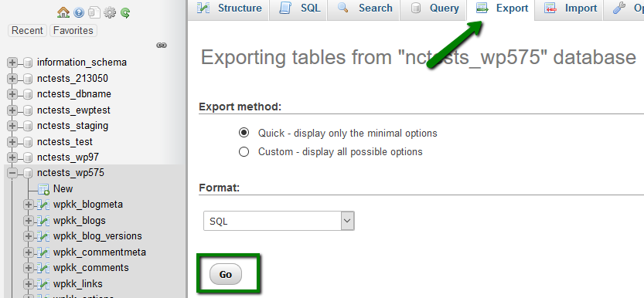
Task: Select the nctests_staging database
Action: 73,126
